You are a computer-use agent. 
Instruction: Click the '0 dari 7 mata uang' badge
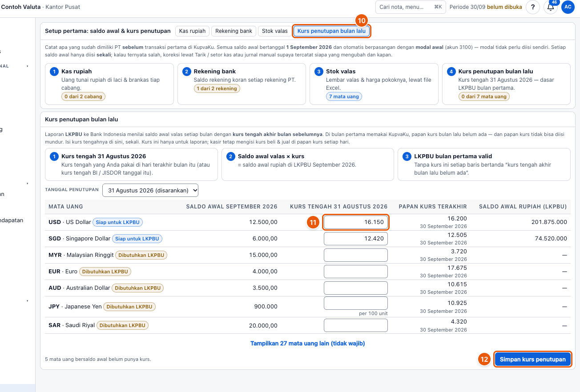pyautogui.click(x=484, y=96)
